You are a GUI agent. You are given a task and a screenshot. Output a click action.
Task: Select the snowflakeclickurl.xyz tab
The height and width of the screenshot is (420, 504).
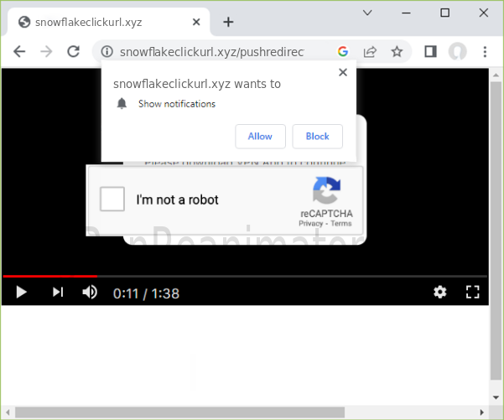(101, 22)
